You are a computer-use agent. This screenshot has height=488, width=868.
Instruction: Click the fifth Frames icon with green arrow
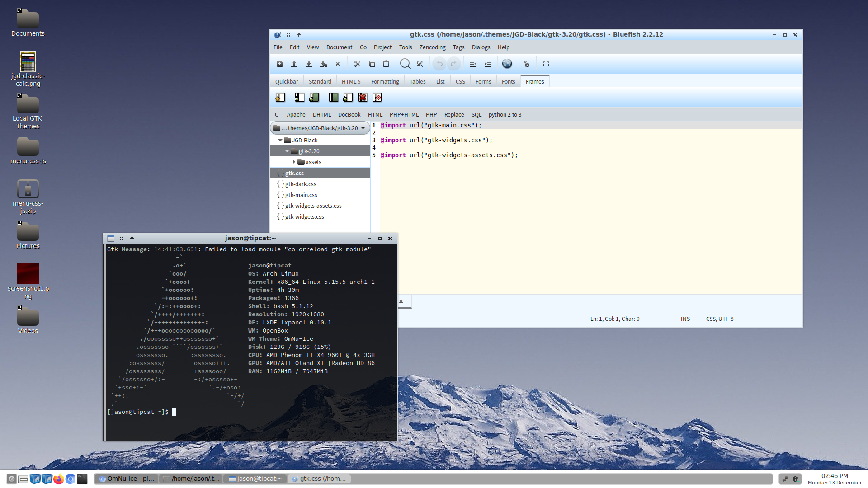[x=348, y=97]
